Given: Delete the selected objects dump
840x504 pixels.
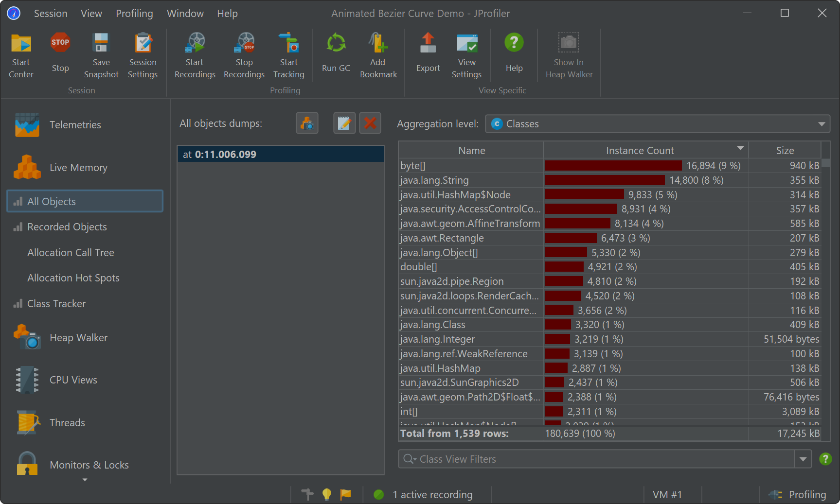Looking at the screenshot, I should click(x=370, y=123).
